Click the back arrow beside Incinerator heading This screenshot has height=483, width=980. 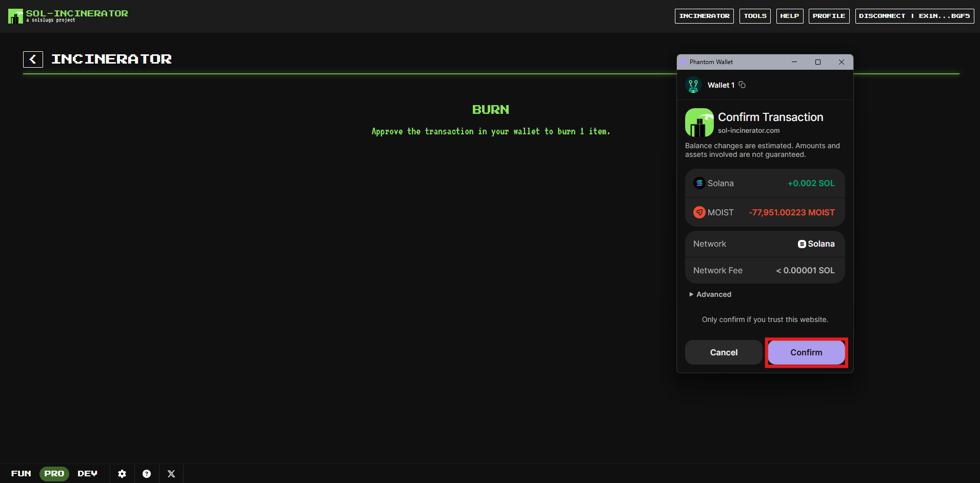33,59
